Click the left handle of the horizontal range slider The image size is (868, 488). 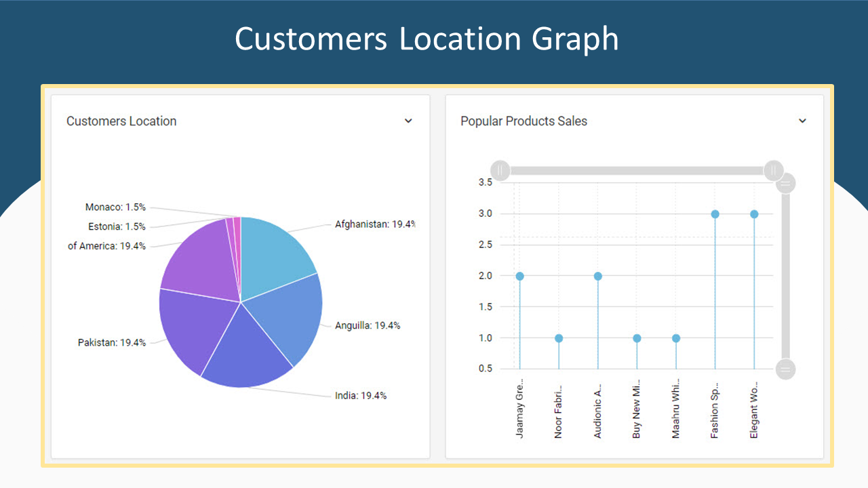point(500,170)
